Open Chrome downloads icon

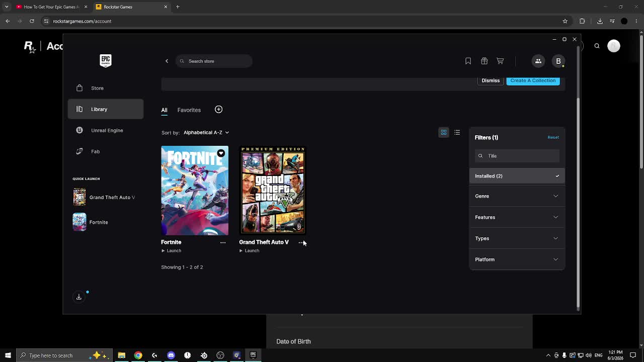(x=600, y=21)
